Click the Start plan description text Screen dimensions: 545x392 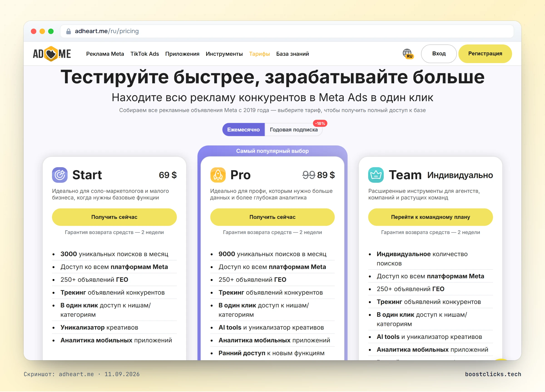[x=110, y=194]
